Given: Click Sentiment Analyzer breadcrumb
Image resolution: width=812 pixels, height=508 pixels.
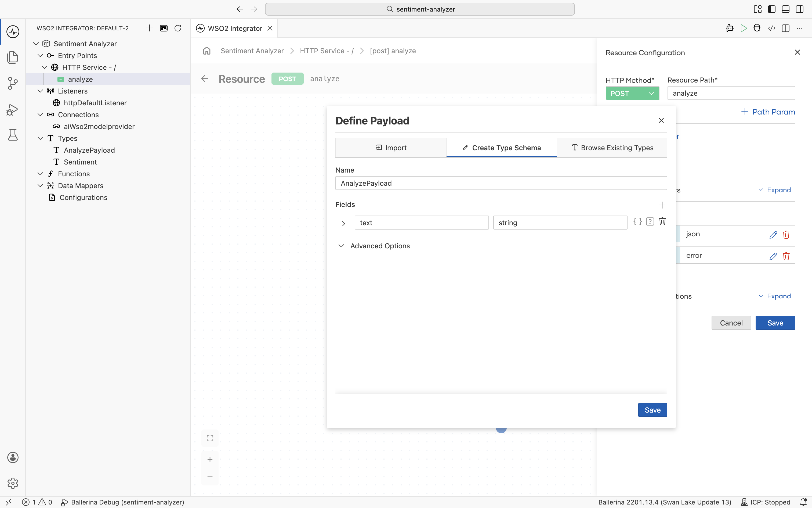Looking at the screenshot, I should (252, 51).
